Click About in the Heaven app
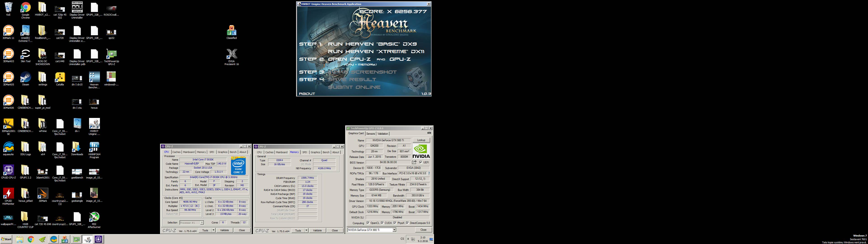 (307, 94)
